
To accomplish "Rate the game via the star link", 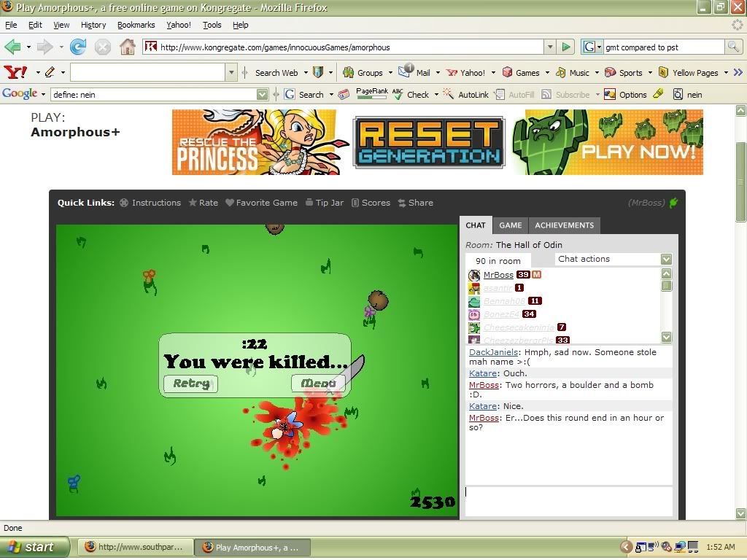I will click(x=203, y=203).
